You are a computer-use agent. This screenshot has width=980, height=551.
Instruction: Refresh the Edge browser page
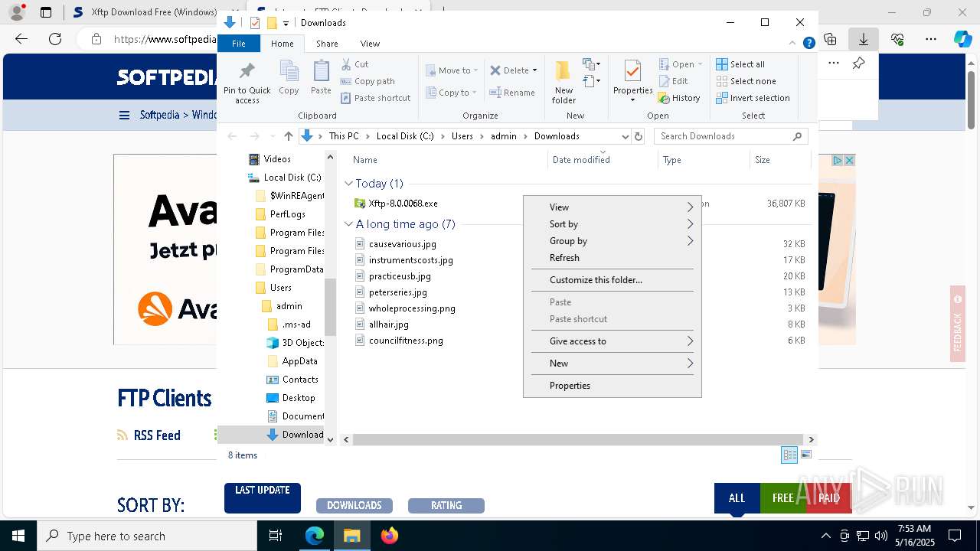[54, 39]
